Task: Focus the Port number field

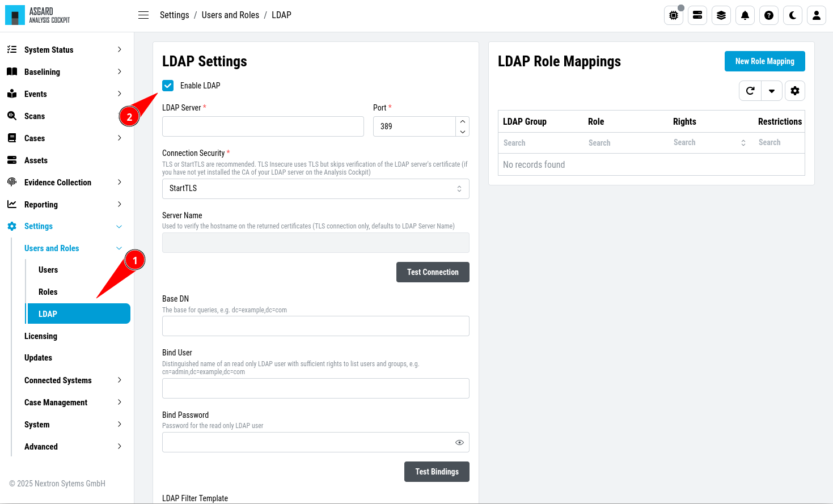Action: point(415,126)
